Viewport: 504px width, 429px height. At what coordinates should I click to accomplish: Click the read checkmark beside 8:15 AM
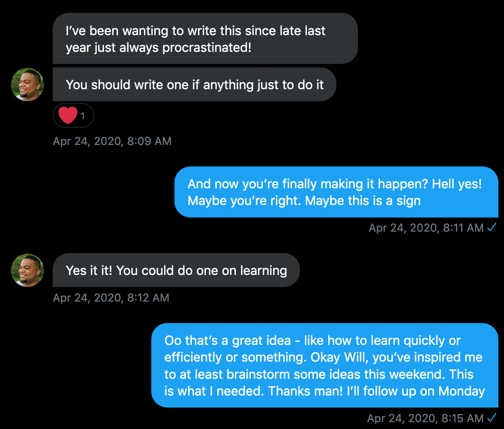pos(492,417)
